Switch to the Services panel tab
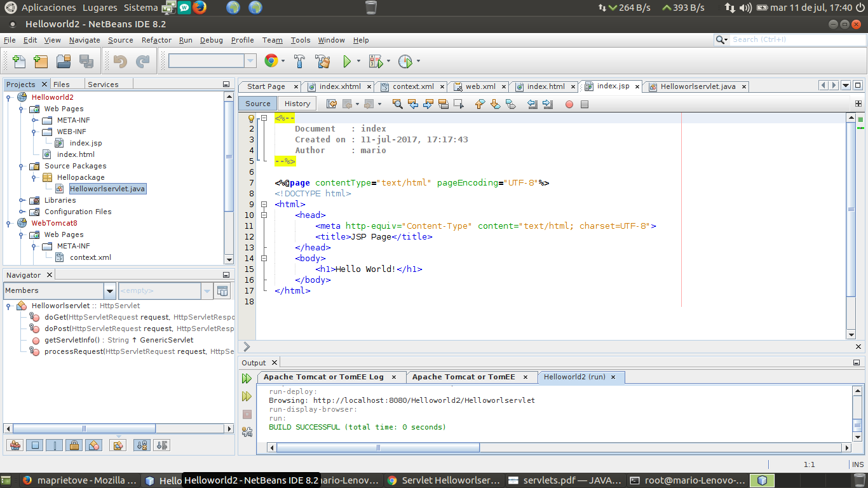Viewport: 868px width, 488px height. [103, 85]
